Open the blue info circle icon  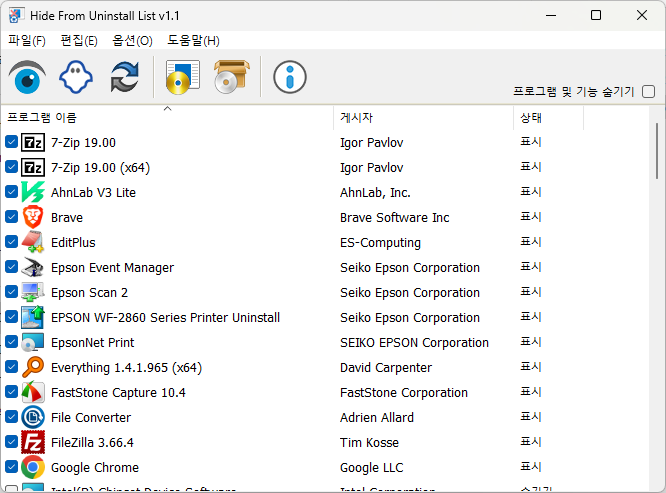pos(290,77)
